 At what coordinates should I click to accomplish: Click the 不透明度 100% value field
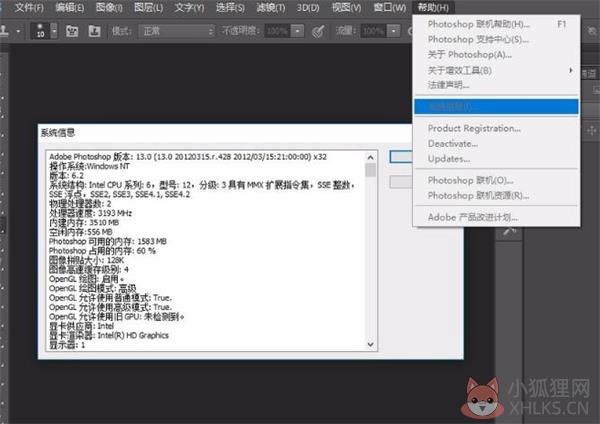pyautogui.click(x=277, y=31)
